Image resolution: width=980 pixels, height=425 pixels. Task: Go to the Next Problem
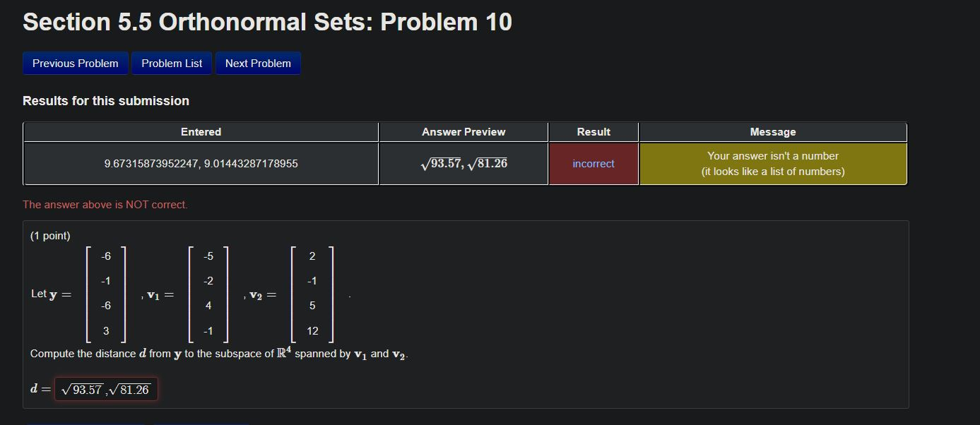click(258, 63)
